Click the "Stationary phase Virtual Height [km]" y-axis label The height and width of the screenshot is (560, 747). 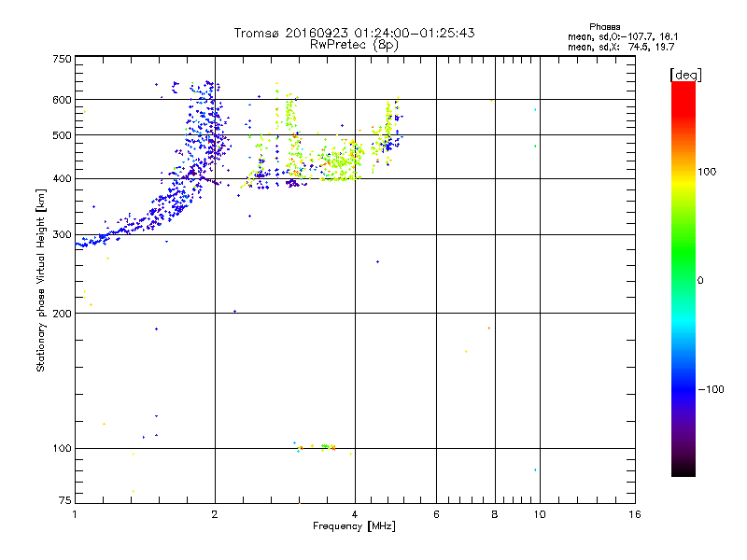(x=41, y=281)
